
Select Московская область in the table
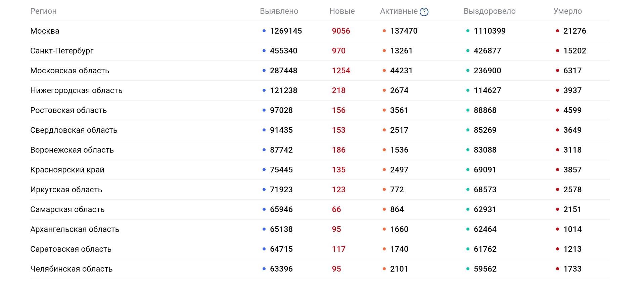320,71
